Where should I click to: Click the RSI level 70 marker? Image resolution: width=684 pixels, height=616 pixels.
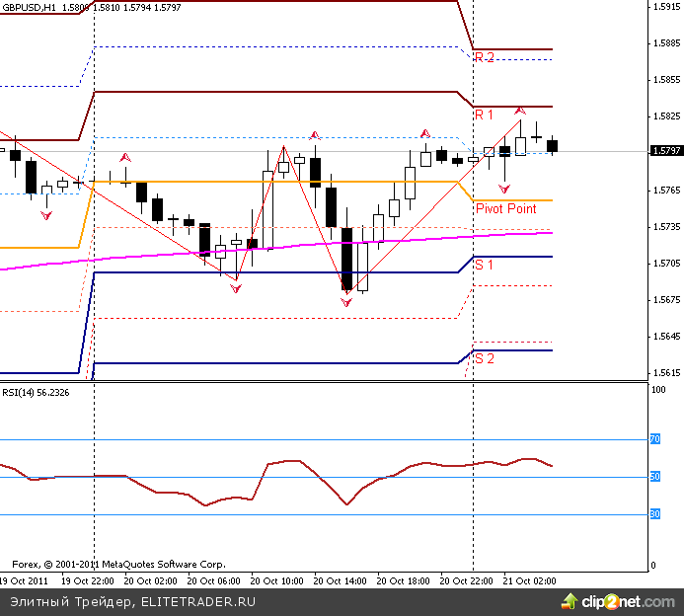click(654, 439)
